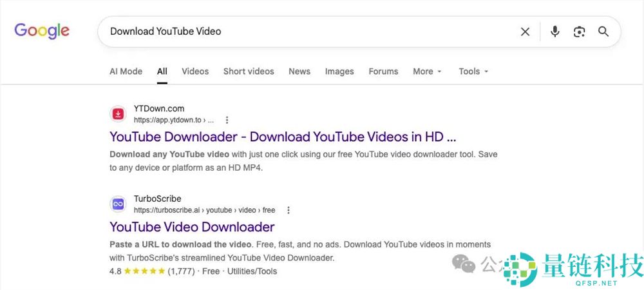Open the Forums tab

pos(383,71)
